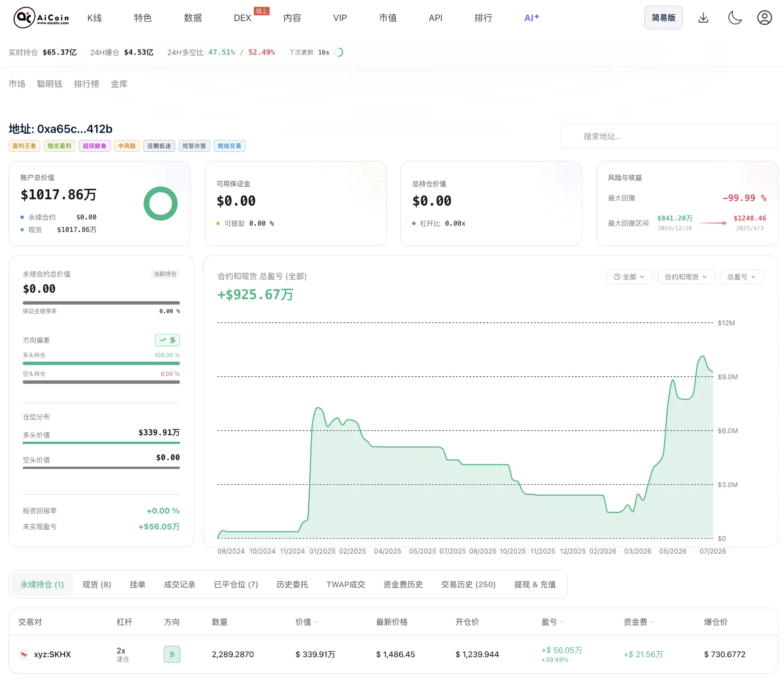This screenshot has height=686, width=784.
Task: Click the AiCoin logo
Action: [x=41, y=18]
